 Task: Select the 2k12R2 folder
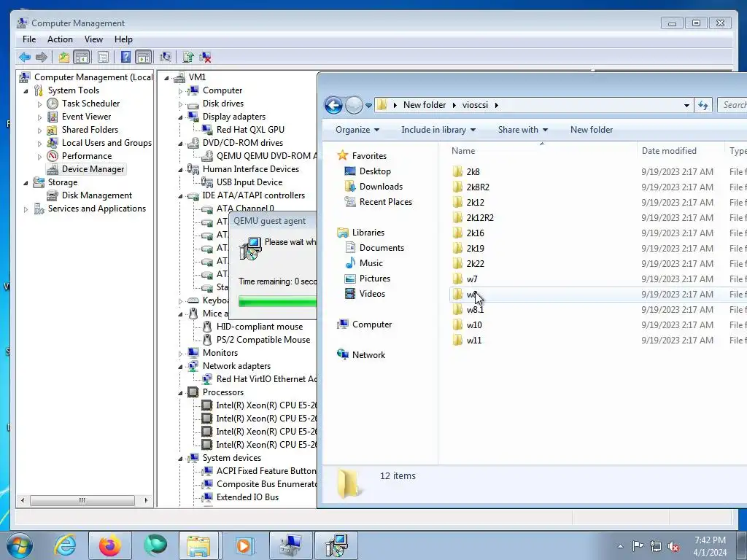(480, 217)
